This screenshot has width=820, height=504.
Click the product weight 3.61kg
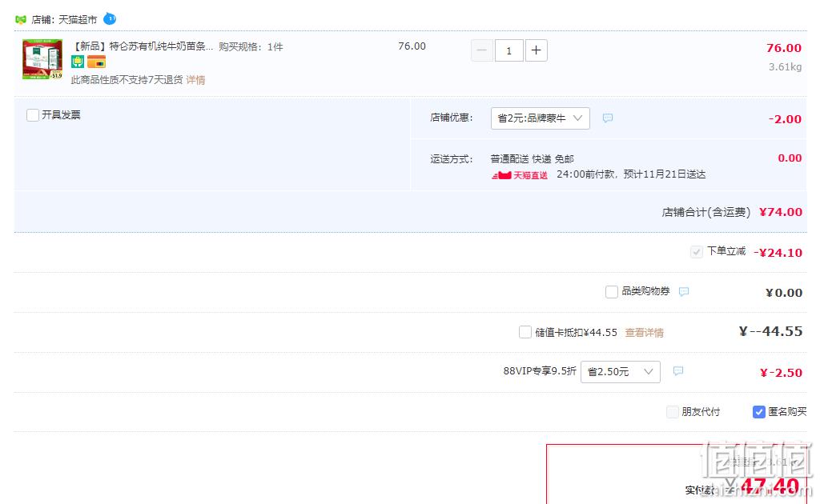[x=785, y=67]
